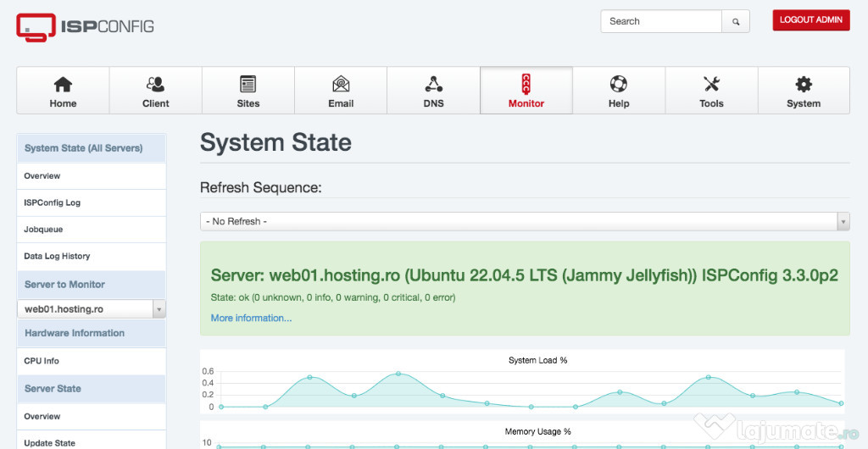
Task: Click the search magnifier button
Action: [x=736, y=21]
